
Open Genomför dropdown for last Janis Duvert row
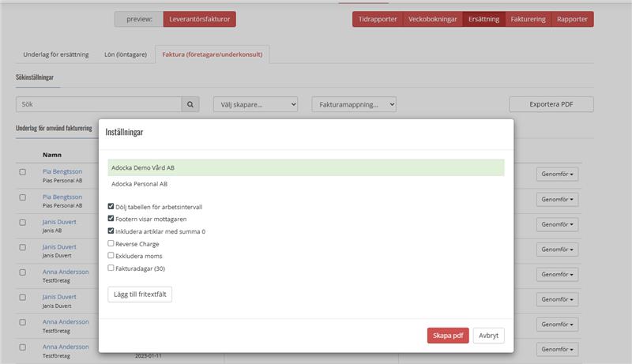pos(557,299)
